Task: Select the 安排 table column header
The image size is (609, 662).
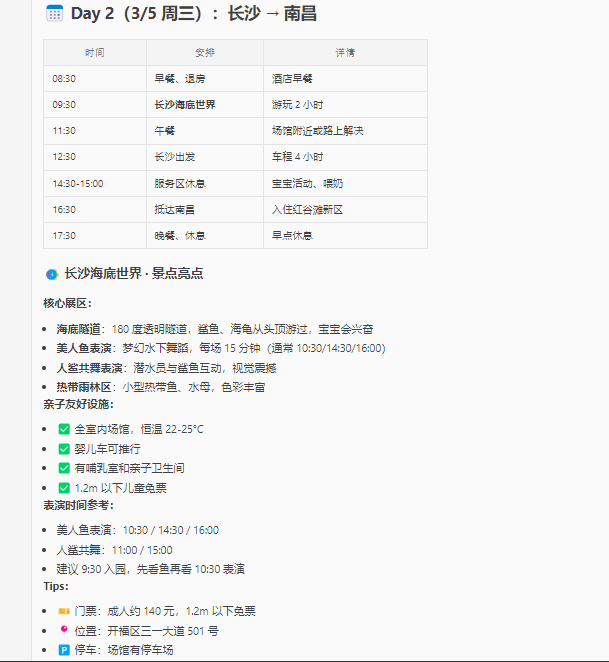Action: pos(204,52)
